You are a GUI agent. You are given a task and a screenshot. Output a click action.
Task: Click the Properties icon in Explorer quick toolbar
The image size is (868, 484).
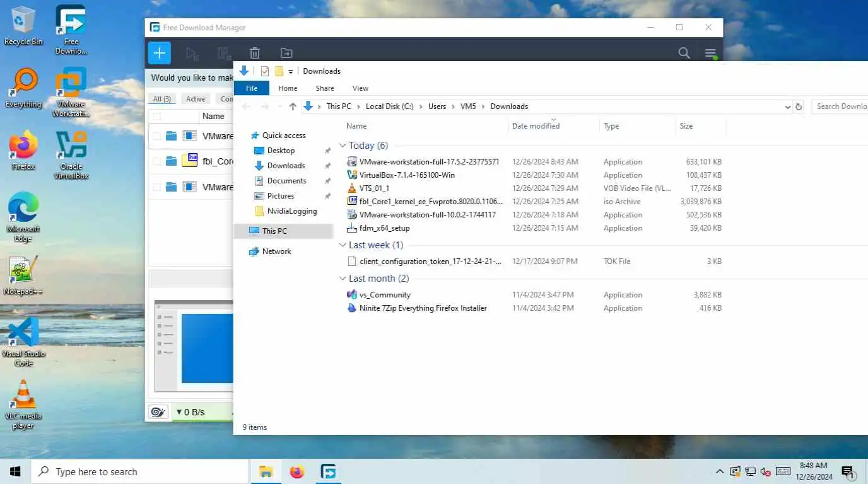265,71
